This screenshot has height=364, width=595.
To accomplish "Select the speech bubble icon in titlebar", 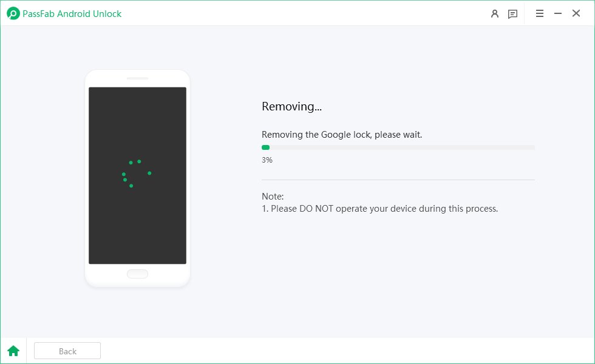I will point(512,13).
